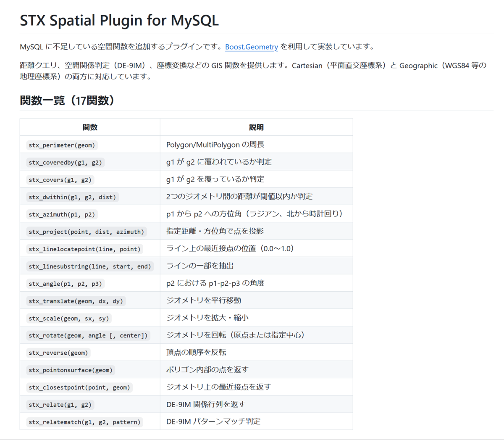The width and height of the screenshot is (504, 440).
Task: Select stx_perimeter(geom) code cell
Action: [62, 145]
